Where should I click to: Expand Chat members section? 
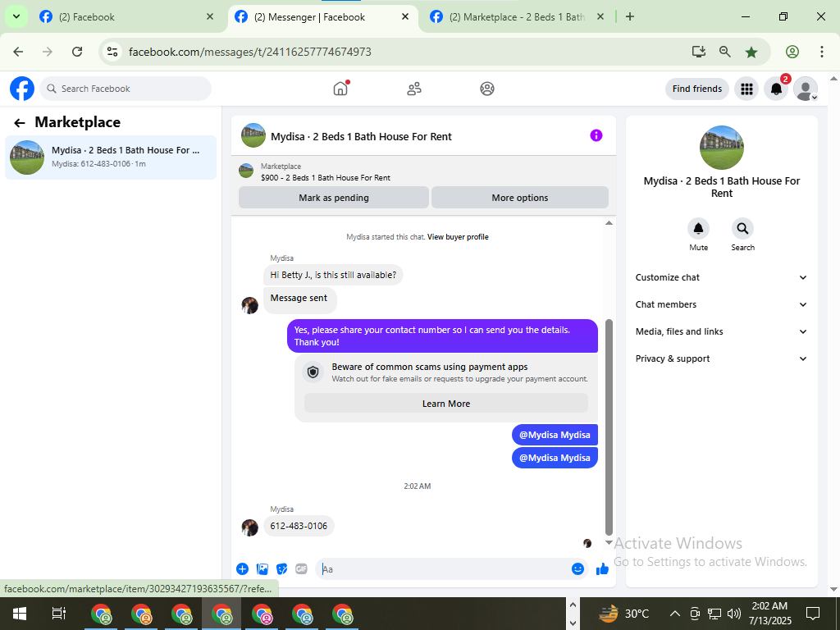tap(721, 304)
